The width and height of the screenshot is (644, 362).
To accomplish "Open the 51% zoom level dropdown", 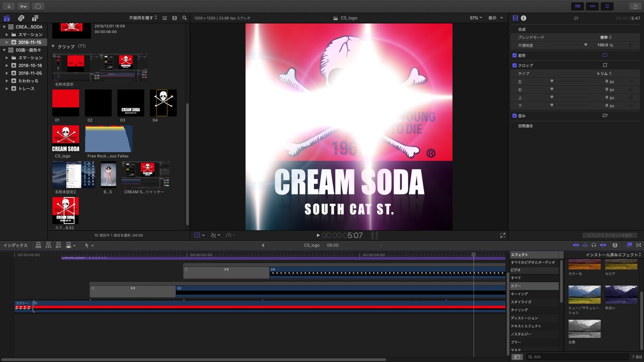I will click(476, 18).
